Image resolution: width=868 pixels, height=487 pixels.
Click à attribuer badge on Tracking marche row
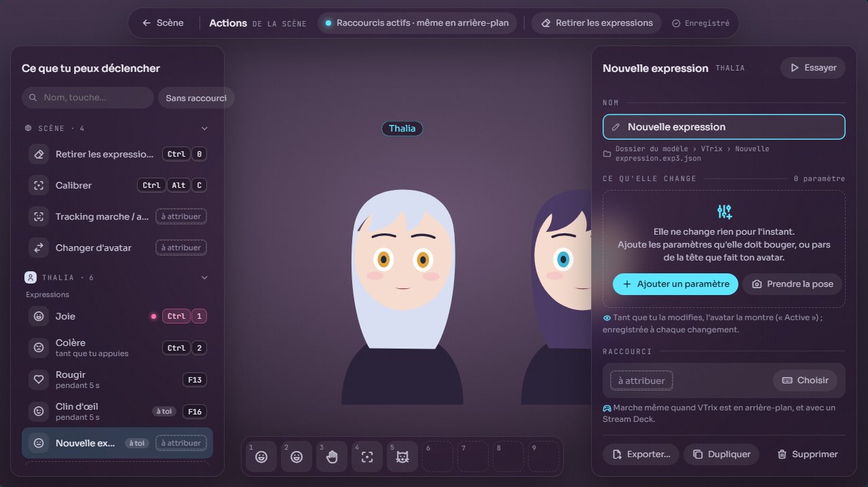(181, 216)
